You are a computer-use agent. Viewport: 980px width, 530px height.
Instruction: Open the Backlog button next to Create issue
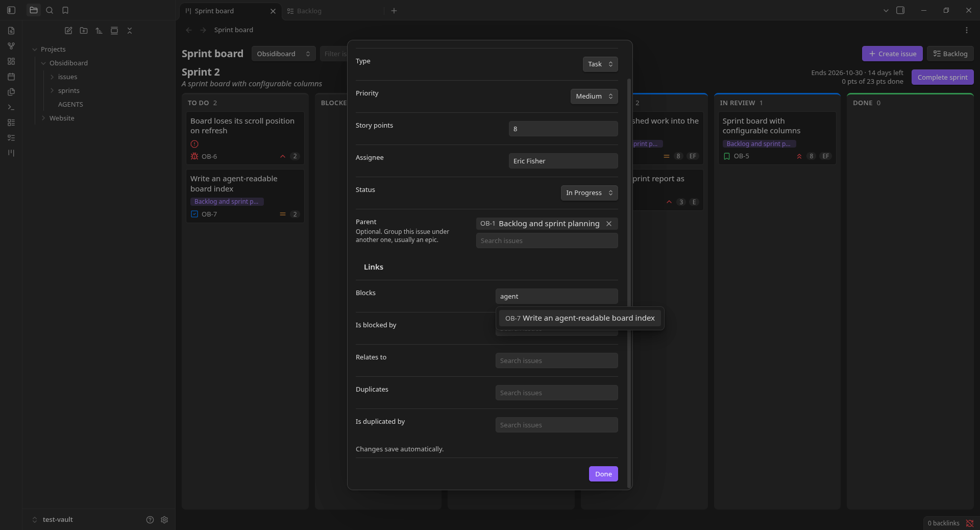(x=950, y=54)
